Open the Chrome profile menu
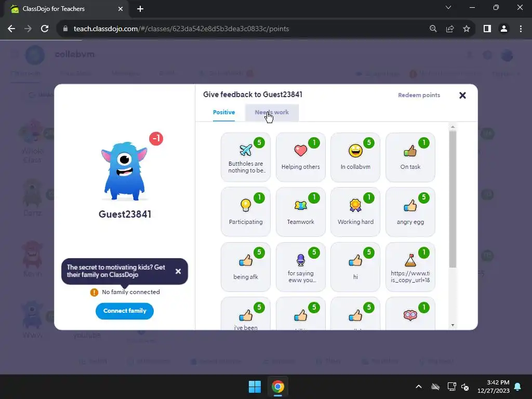The height and width of the screenshot is (399, 532). 504,29
